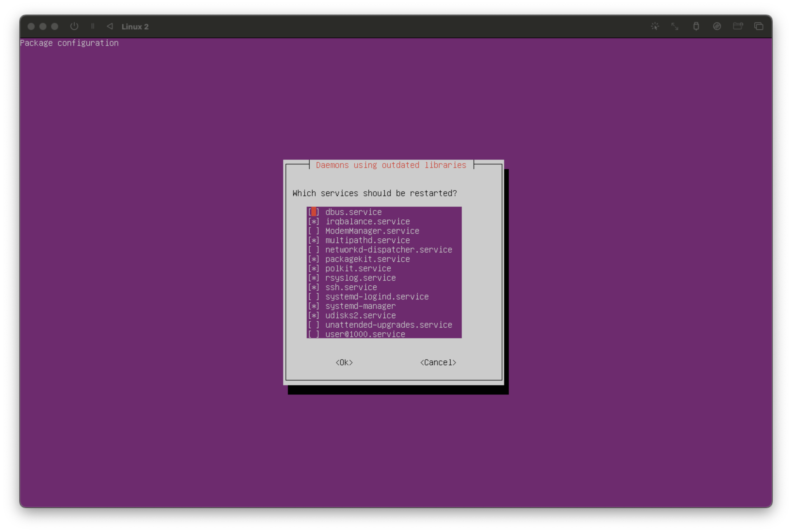Check the ModemManager.service checkbox
This screenshot has width=792, height=532.
pos(313,231)
